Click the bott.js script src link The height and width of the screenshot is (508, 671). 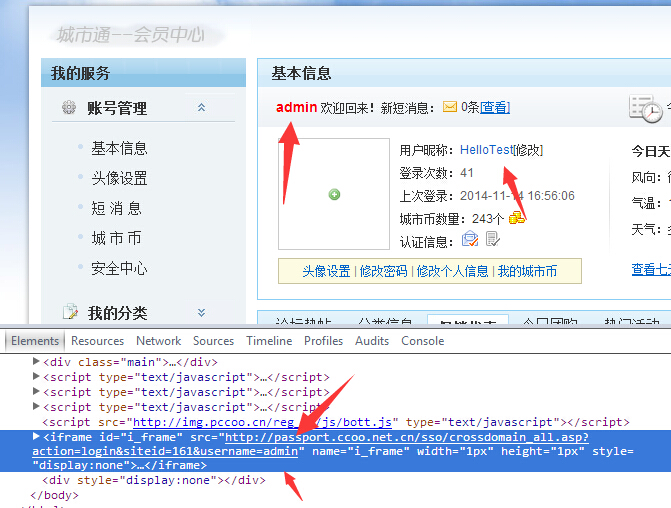262,422
